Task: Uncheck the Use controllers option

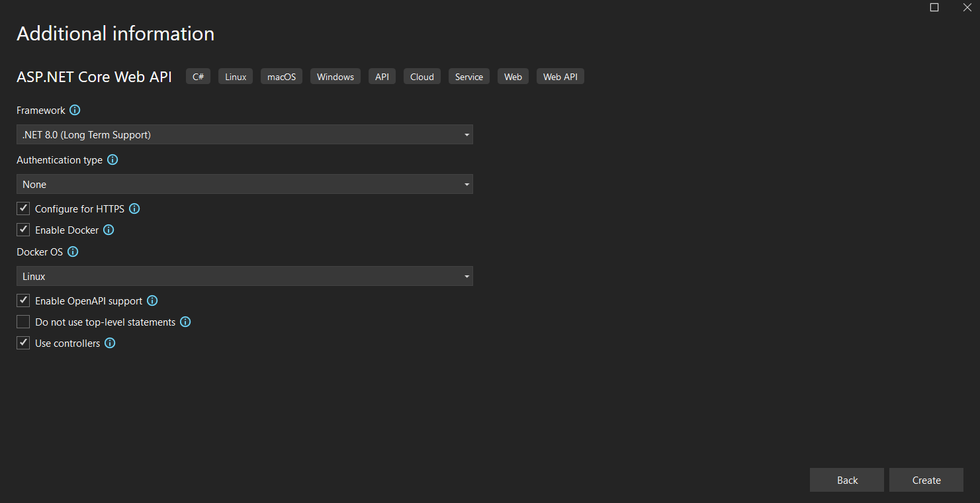Action: click(22, 342)
